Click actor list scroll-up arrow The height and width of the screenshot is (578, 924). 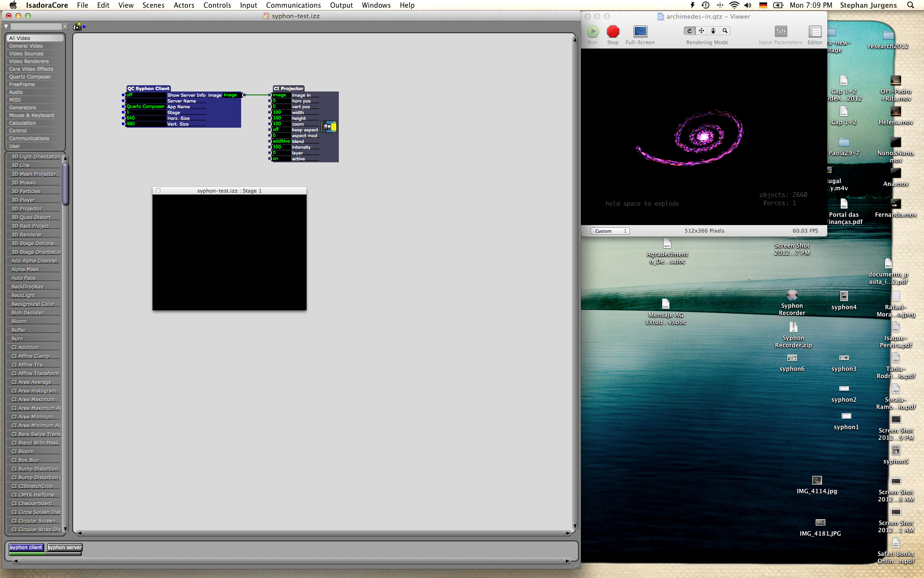65,158
